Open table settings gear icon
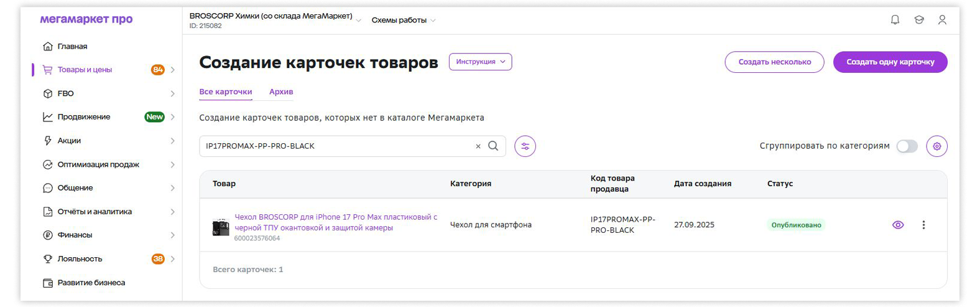Screen dimensions: 980x307 (x=936, y=146)
